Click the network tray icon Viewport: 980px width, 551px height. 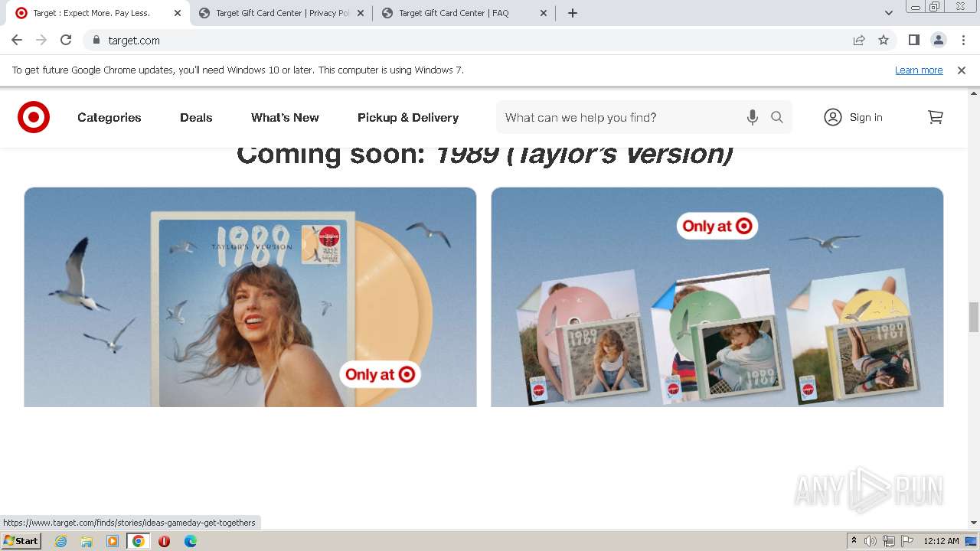tap(889, 541)
